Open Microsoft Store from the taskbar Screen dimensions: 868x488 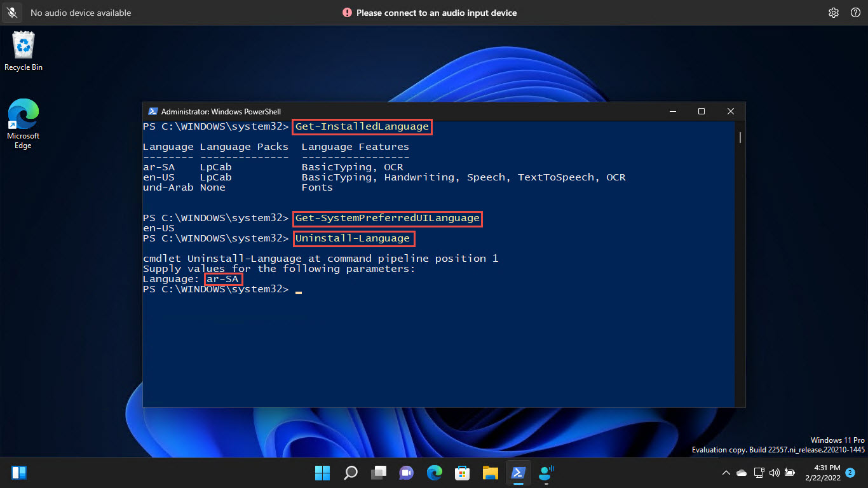click(462, 472)
